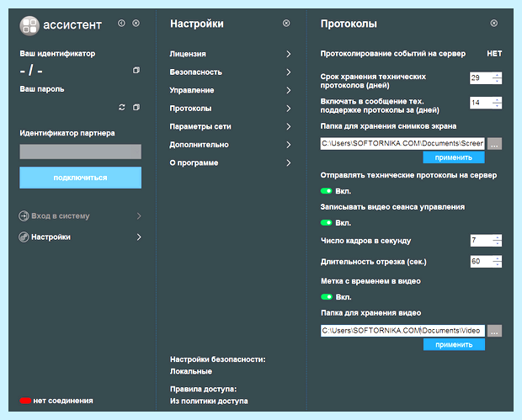Click the chevron beside Протоколы
Screen dimensions: 522x420
[x=288, y=109]
